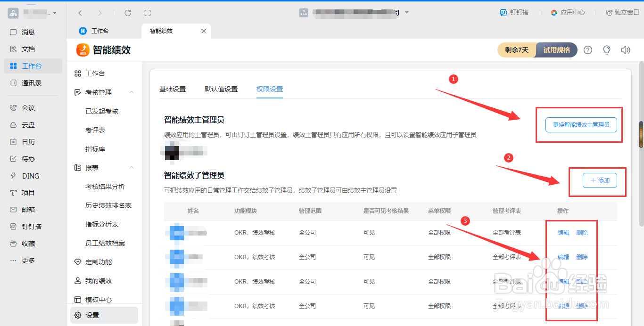The height and width of the screenshot is (326, 644).
Task: Open 钉钉搭 in the left sidebar
Action: 33,227
